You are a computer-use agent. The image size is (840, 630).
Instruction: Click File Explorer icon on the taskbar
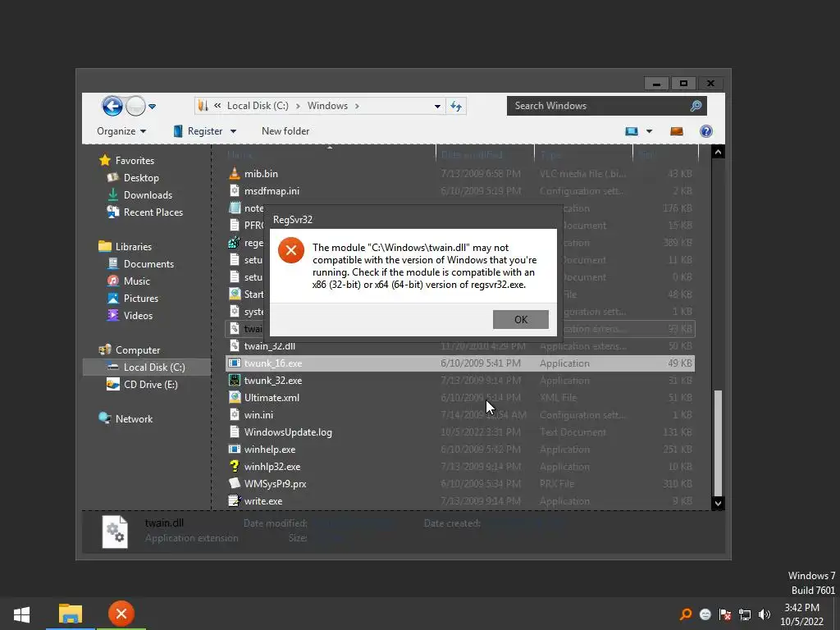[x=71, y=614]
